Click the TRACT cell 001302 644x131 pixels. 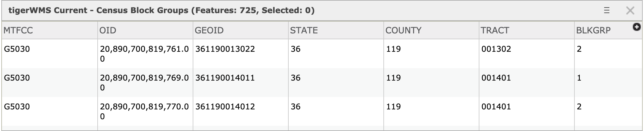click(496, 49)
